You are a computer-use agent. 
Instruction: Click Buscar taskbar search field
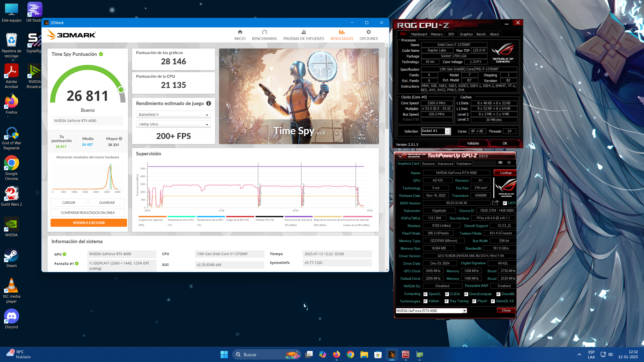tap(267, 354)
